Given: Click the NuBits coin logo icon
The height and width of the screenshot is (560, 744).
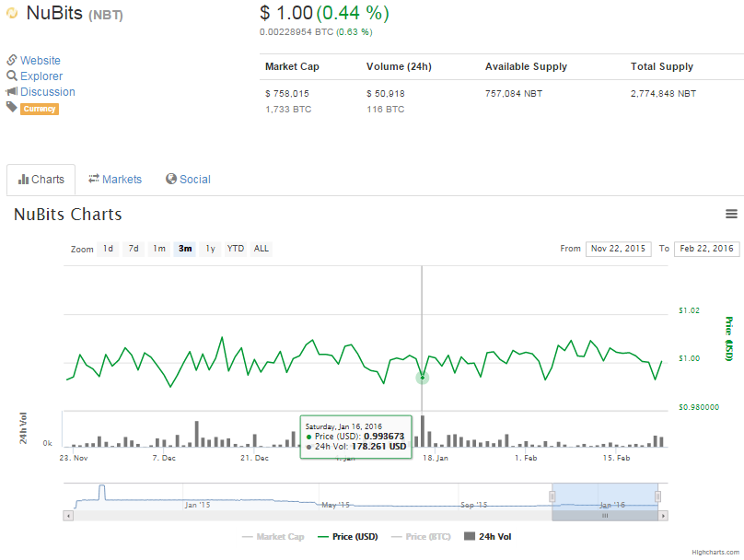Looking at the screenshot, I should click(12, 13).
